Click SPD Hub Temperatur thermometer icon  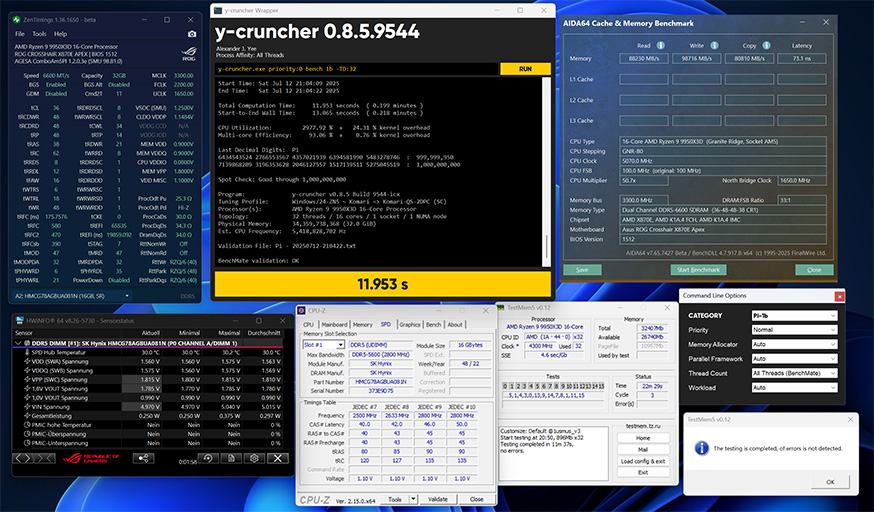27,353
